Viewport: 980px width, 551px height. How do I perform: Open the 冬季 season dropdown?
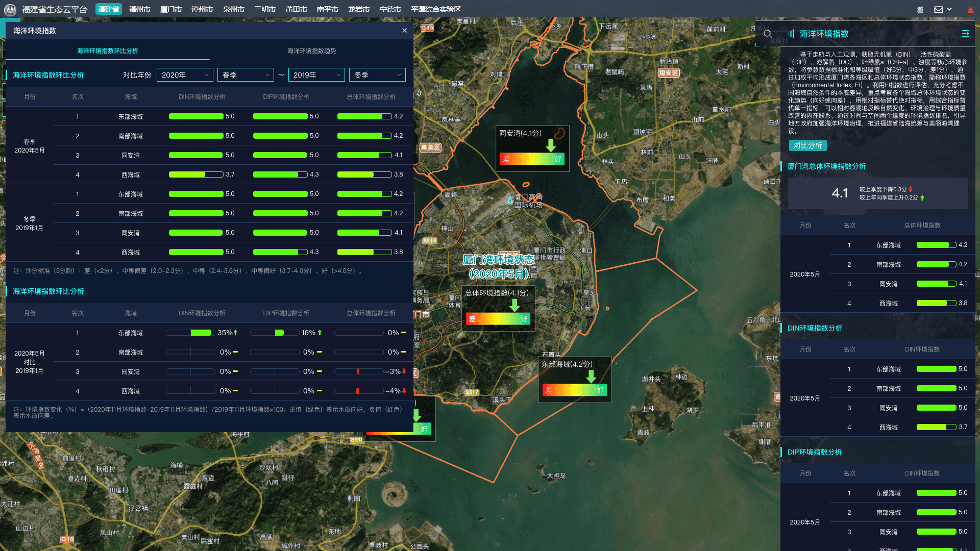click(377, 75)
